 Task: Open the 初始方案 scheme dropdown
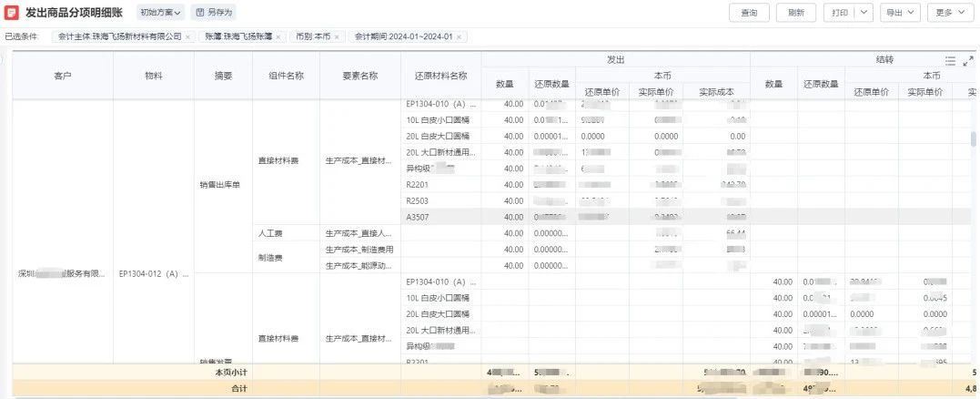pyautogui.click(x=161, y=13)
